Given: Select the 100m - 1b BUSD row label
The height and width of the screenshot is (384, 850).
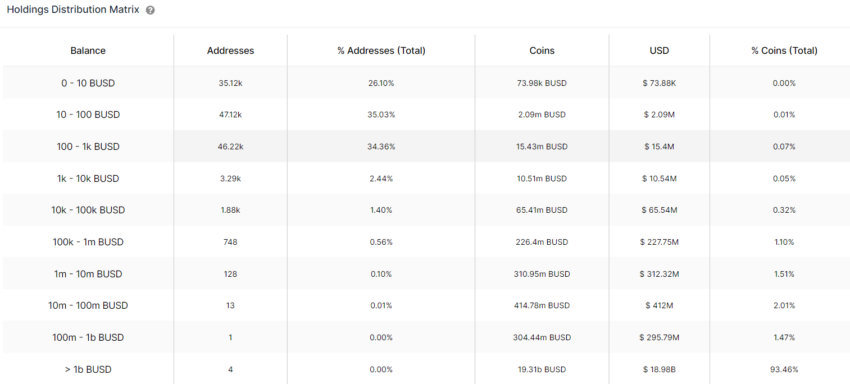Looking at the screenshot, I should (88, 337).
